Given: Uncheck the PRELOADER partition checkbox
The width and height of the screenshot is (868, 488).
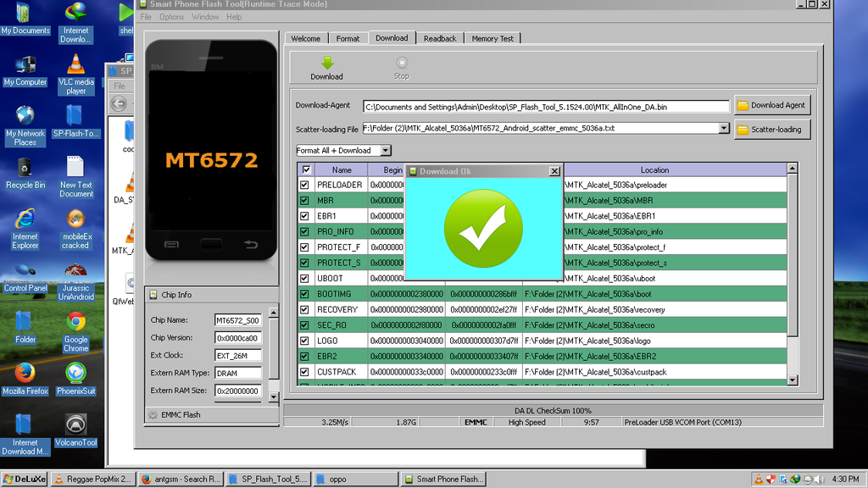Looking at the screenshot, I should 305,185.
